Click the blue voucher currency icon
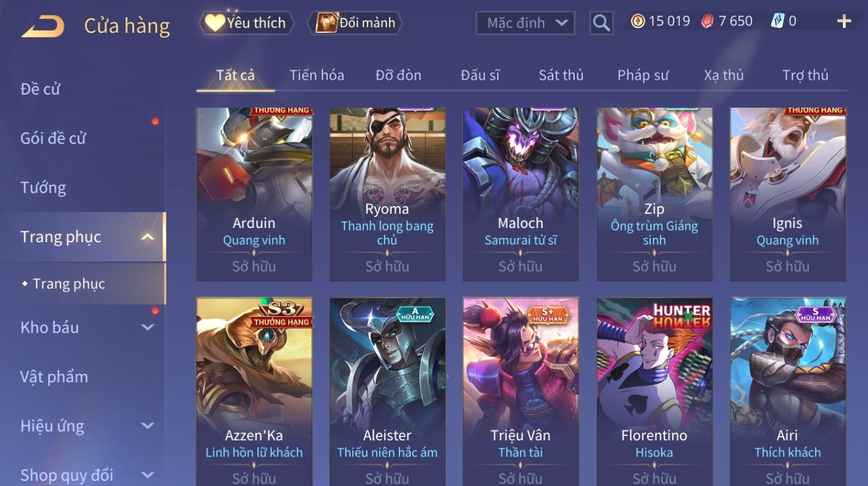This screenshot has height=486, width=868. pos(778,21)
